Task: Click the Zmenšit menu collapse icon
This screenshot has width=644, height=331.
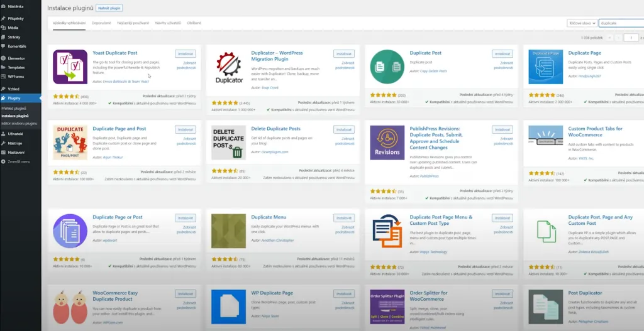Action: click(3, 161)
